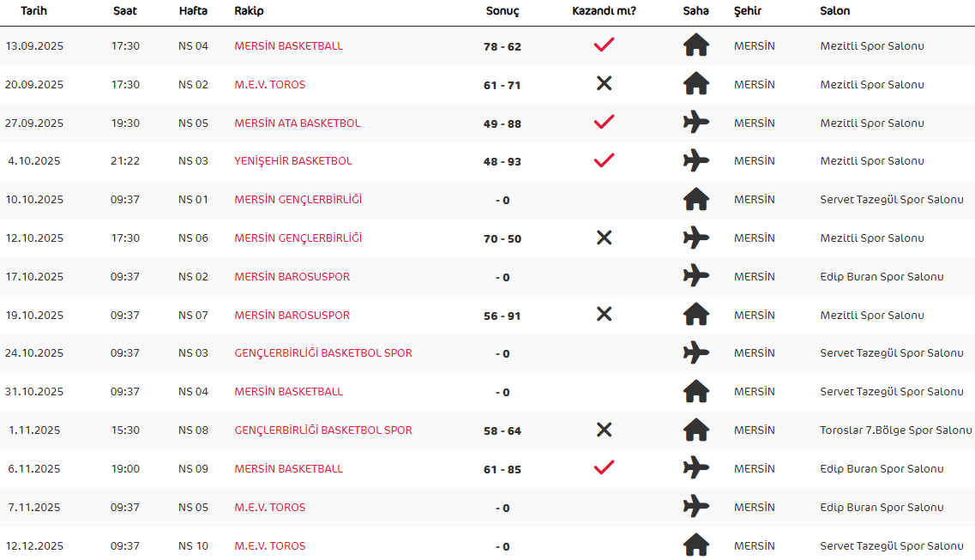This screenshot has width=975, height=560.
Task: Click airplane icon on 7.11.2025 row
Action: pos(695,506)
